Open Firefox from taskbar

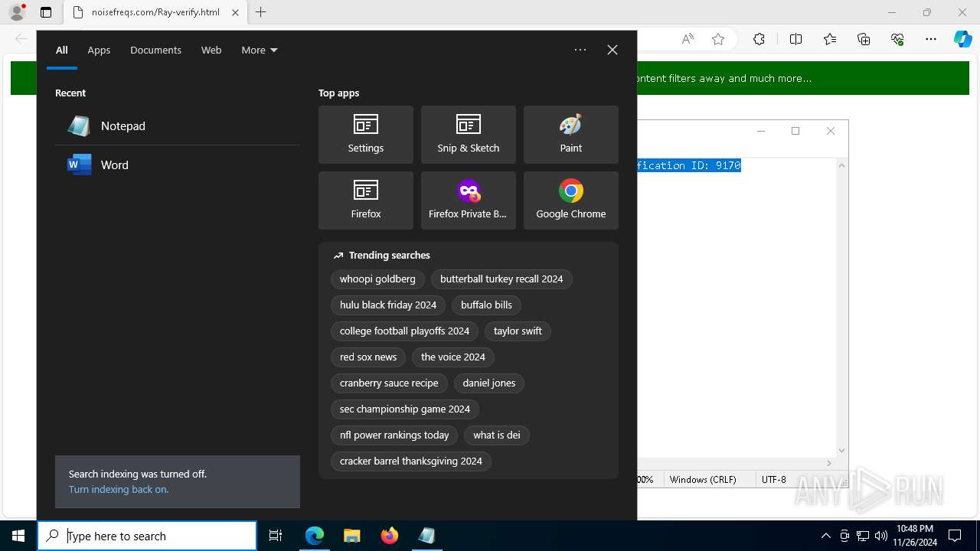coord(389,536)
